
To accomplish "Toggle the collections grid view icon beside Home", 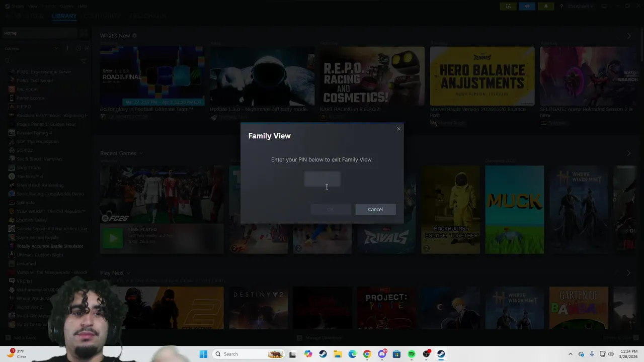I will tap(84, 33).
